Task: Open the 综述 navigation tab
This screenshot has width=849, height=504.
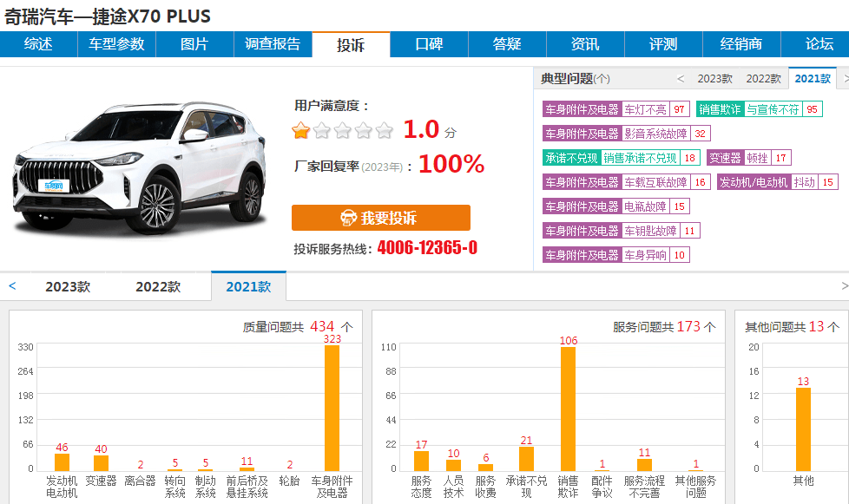Action: pyautogui.click(x=38, y=44)
